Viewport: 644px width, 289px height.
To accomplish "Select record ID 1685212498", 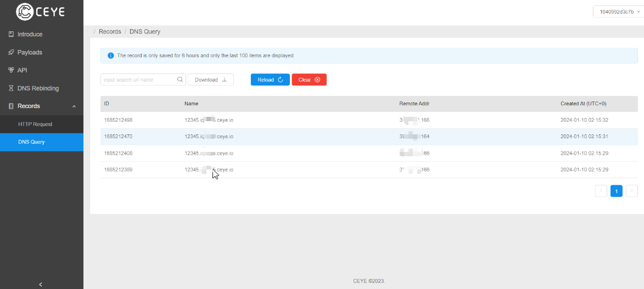I will coord(118,120).
